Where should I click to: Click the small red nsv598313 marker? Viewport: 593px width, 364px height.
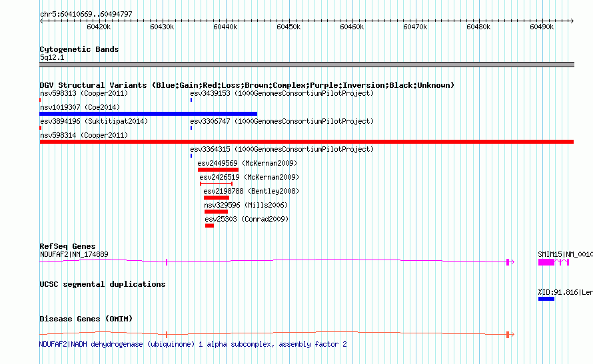pos(40,100)
